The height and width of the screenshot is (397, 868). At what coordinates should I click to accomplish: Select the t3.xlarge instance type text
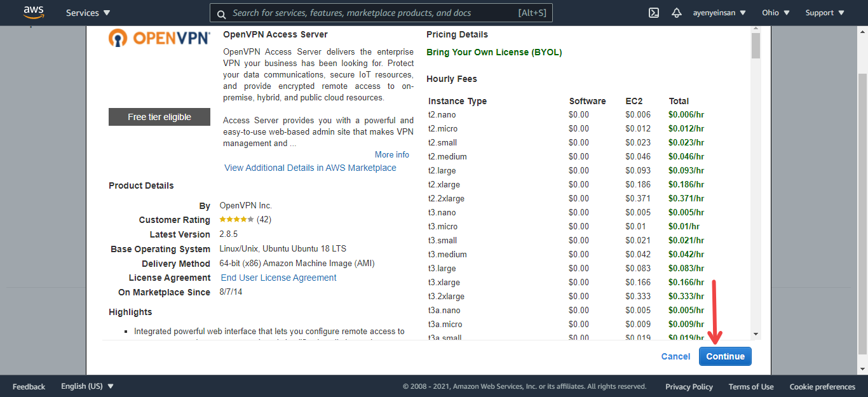click(444, 283)
